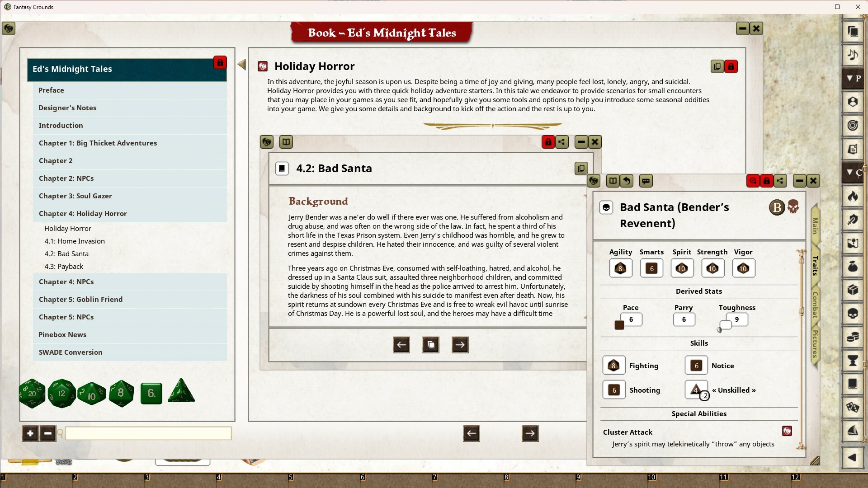Open the 4.1: Home Invasion chapter entry

(75, 241)
